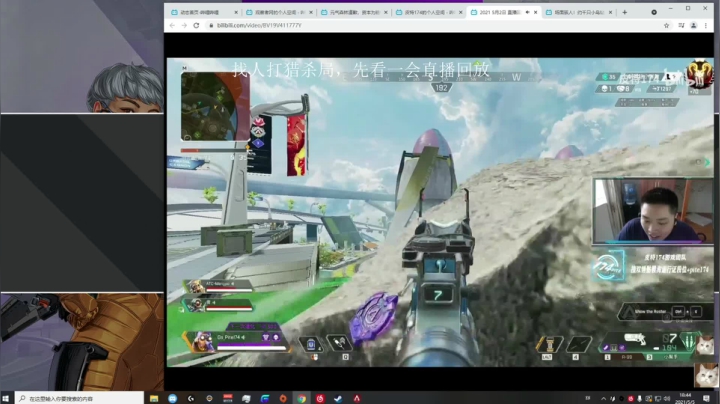
Task: Go forward in the browser
Action: click(x=184, y=26)
